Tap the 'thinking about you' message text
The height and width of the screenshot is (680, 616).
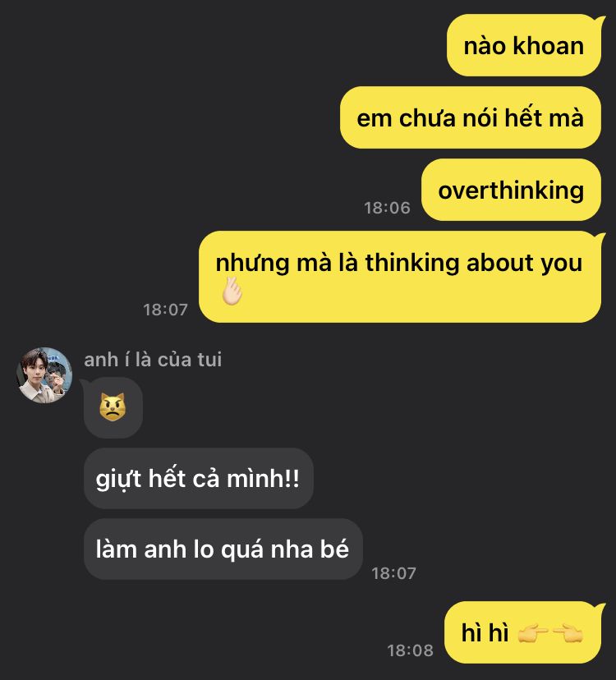(474, 263)
